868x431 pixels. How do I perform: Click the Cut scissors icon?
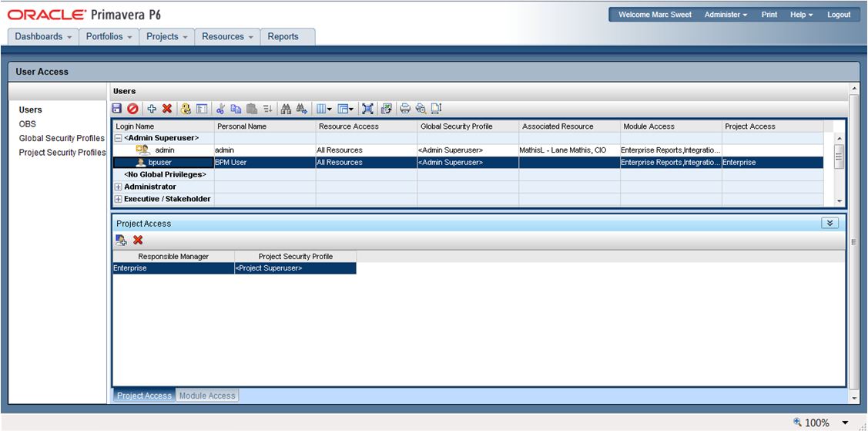pyautogui.click(x=220, y=109)
